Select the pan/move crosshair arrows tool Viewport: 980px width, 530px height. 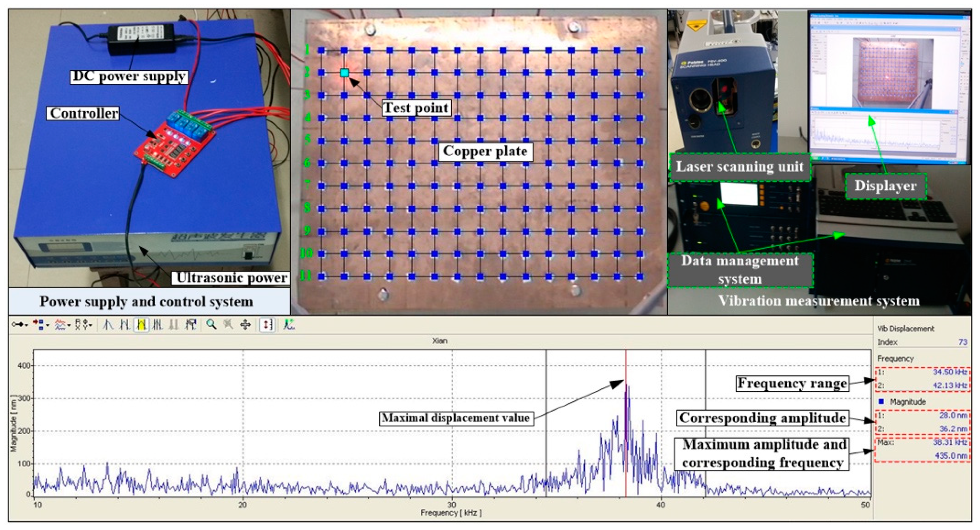click(246, 325)
